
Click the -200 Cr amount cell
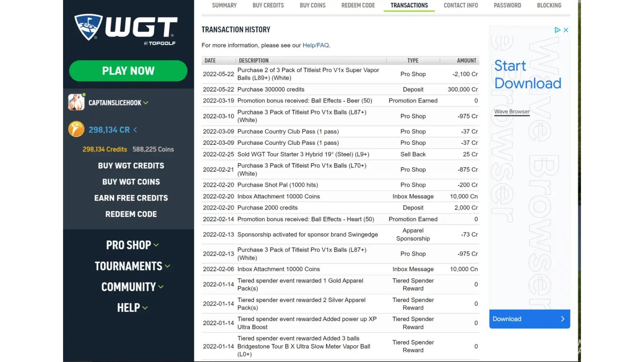(468, 185)
